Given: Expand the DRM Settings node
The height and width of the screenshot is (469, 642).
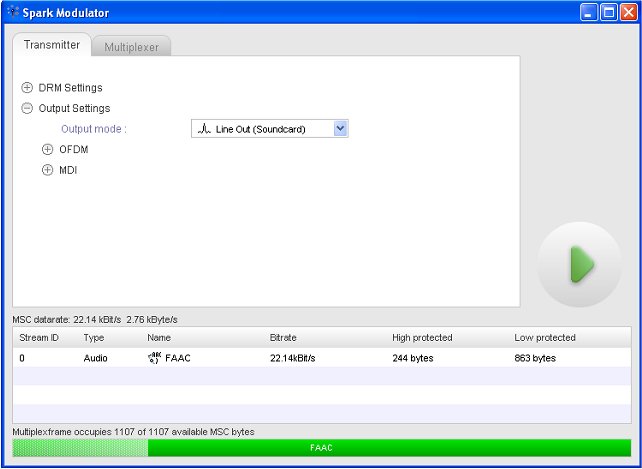Looking at the screenshot, I should pos(27,88).
